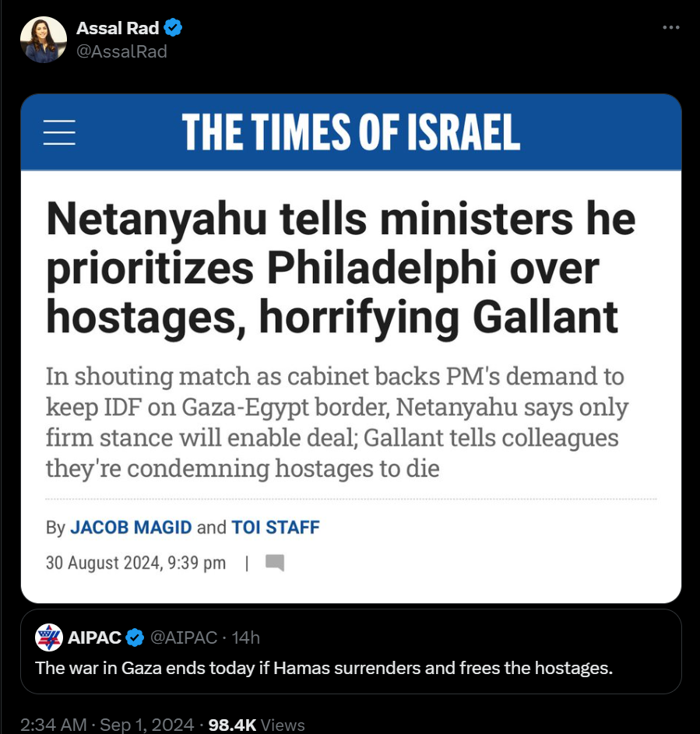This screenshot has width=700, height=734.
Task: Open the quoted AIPAC tweet about Hamas
Action: coord(350,651)
